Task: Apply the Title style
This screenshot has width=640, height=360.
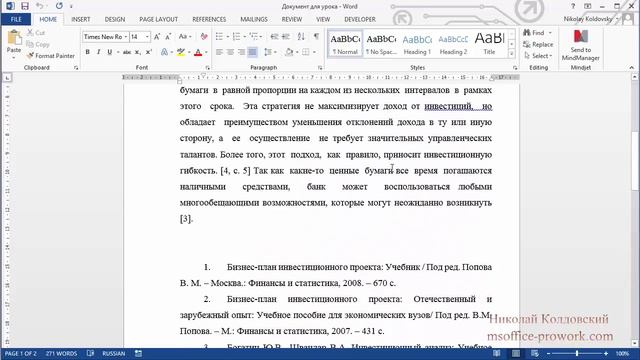Action: tap(489, 44)
